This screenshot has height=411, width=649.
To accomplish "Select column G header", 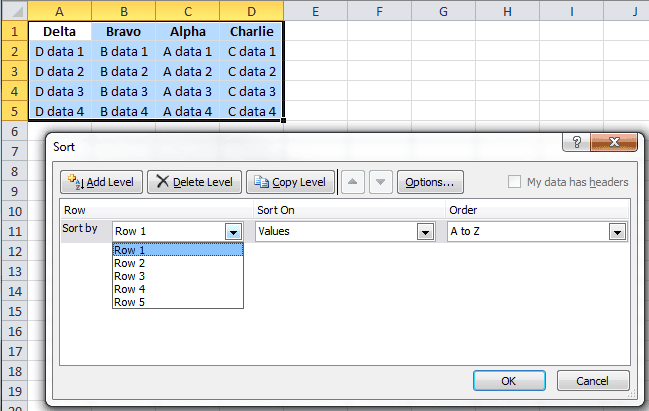I will pos(443,11).
